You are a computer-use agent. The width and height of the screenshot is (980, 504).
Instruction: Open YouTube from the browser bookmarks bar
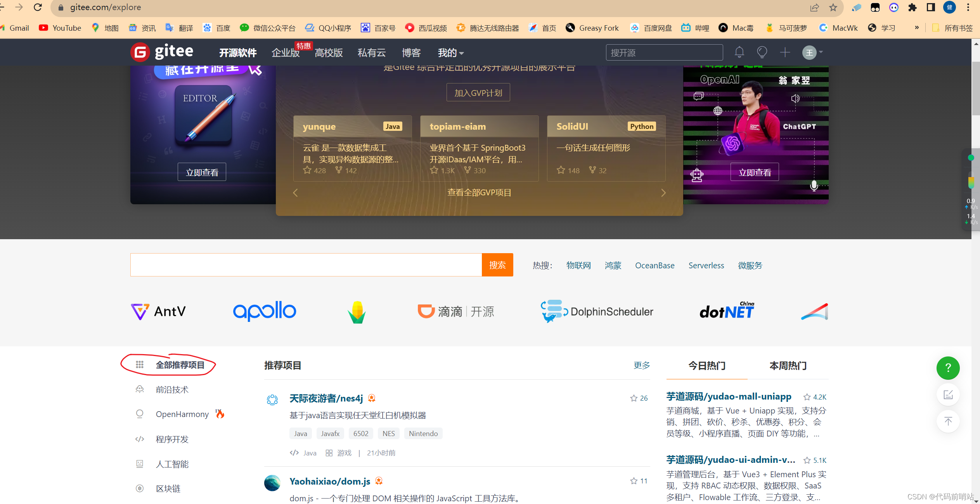pyautogui.click(x=60, y=28)
